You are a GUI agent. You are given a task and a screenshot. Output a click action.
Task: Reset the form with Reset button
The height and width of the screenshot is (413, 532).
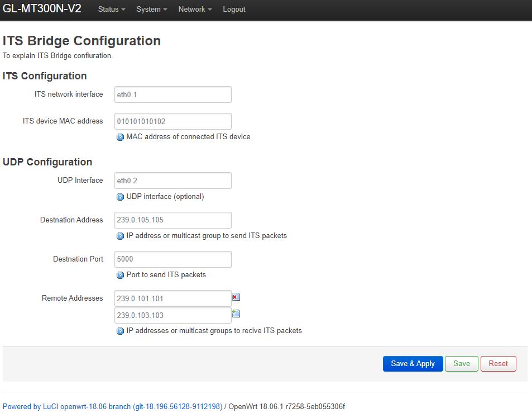click(499, 364)
